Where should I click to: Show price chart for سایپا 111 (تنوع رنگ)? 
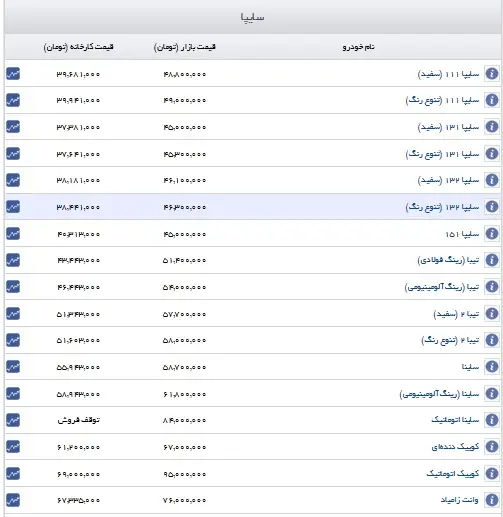(13, 100)
